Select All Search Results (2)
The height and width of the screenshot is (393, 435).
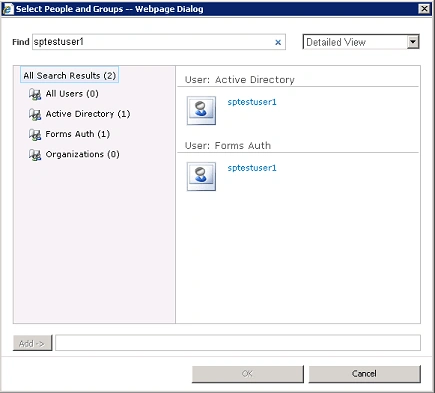pos(69,75)
